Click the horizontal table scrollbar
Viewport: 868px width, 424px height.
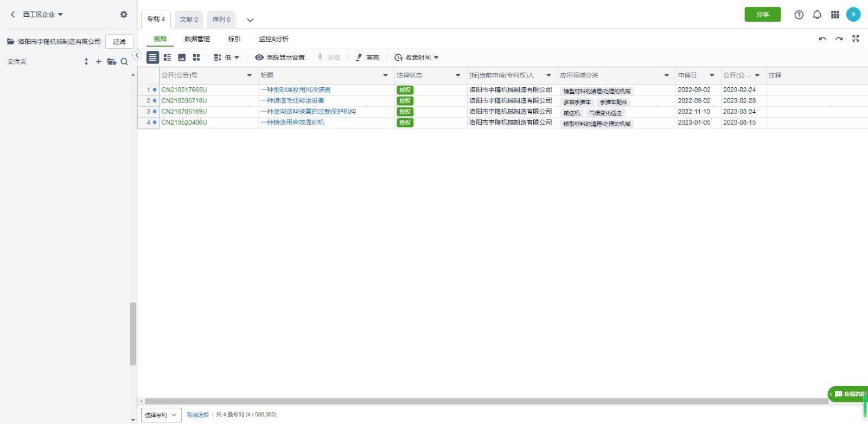(x=486, y=401)
